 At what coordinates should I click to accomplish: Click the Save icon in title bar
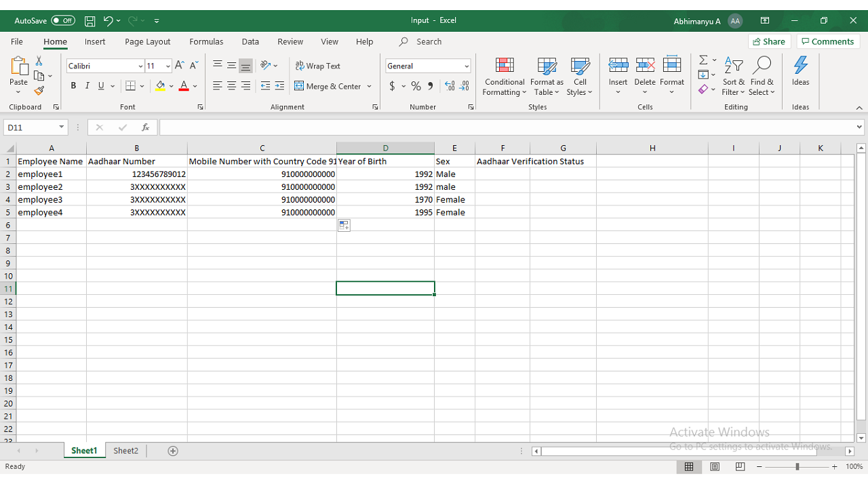click(x=90, y=21)
